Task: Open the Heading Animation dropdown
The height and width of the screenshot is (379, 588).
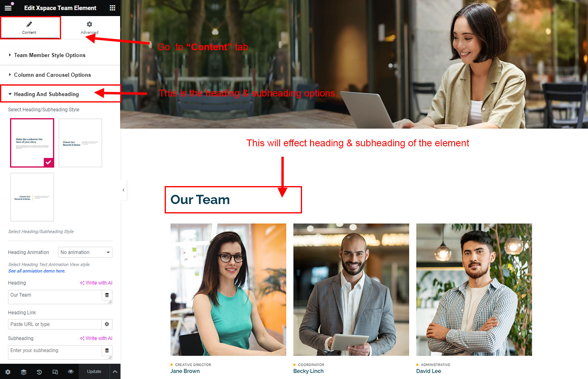Action: pyautogui.click(x=85, y=252)
